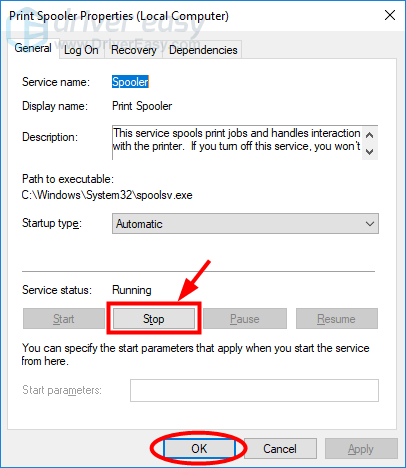
Task: Switch to the General tab
Action: click(33, 49)
